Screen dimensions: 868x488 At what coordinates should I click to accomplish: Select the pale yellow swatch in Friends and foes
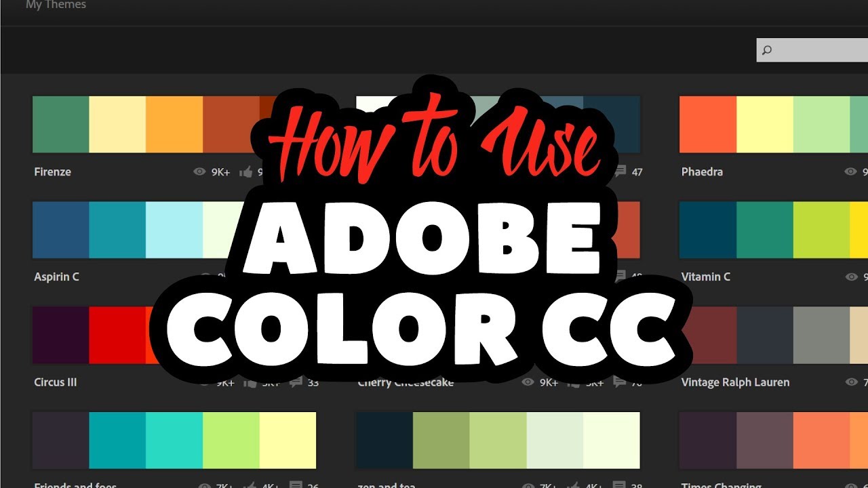pos(288,441)
